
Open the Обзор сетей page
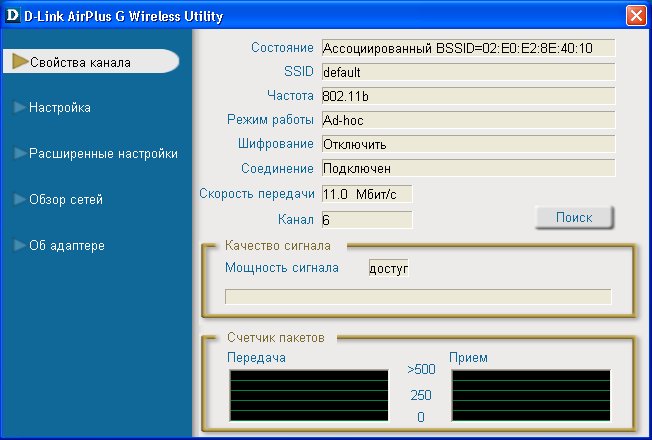point(66,199)
